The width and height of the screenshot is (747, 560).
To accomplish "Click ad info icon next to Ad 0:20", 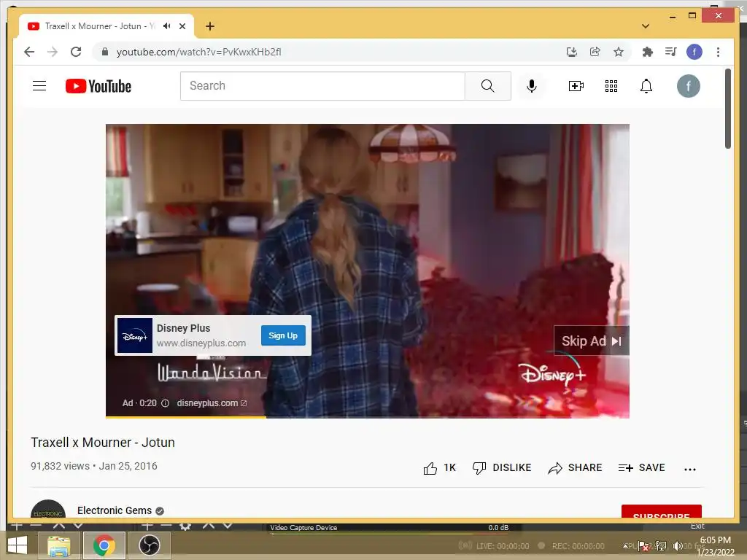I will point(166,403).
